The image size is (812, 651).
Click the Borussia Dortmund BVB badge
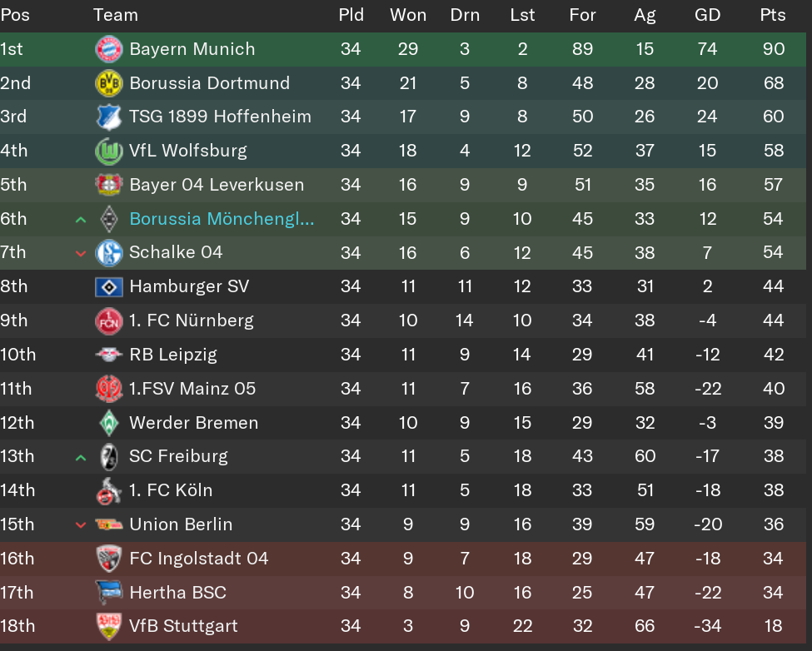(x=109, y=83)
